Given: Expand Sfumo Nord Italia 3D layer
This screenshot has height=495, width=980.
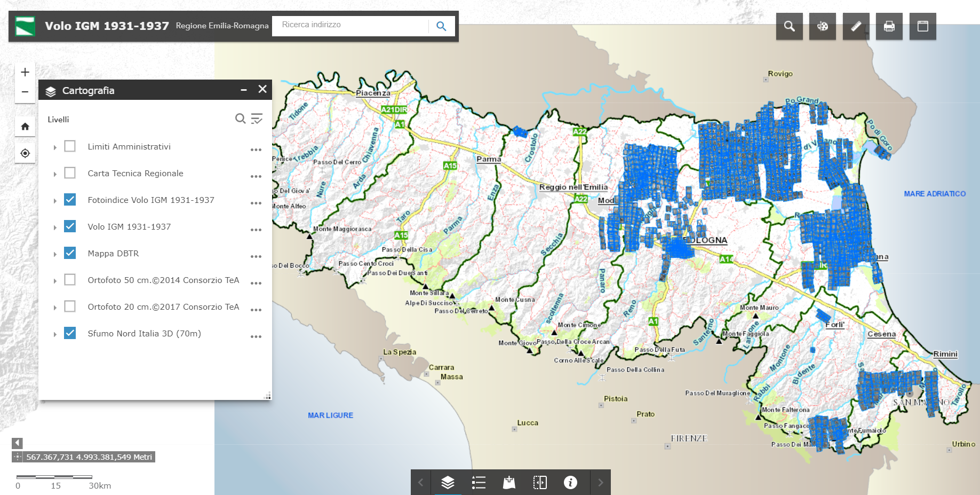Looking at the screenshot, I should (55, 334).
